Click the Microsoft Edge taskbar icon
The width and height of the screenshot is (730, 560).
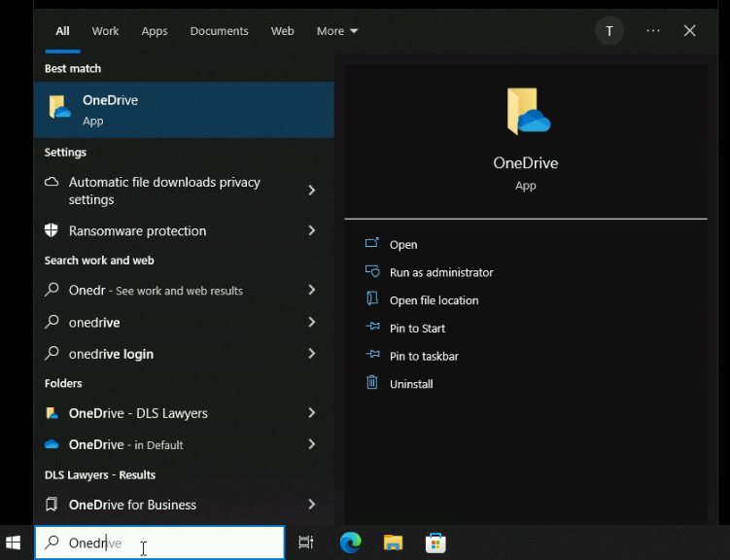(x=350, y=542)
